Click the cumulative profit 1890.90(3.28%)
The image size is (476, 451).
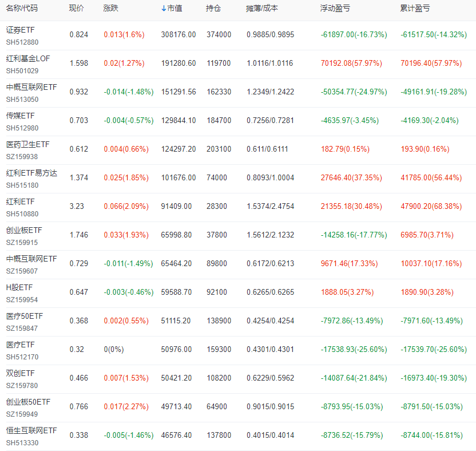427,292
